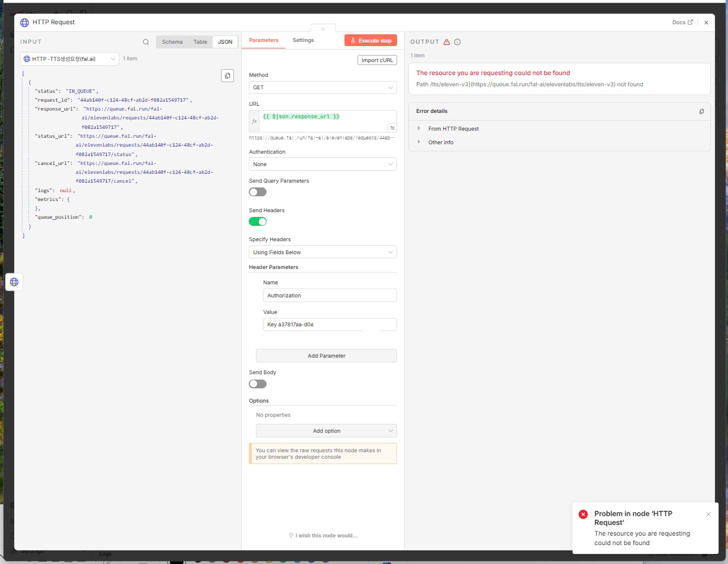Click the resolved URL preview below URL field

(323, 137)
